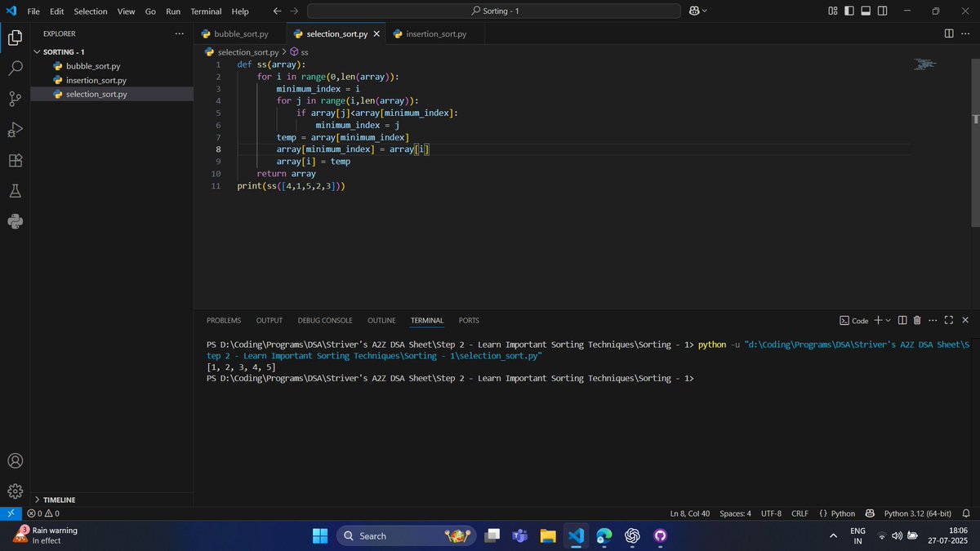Open the Manage gear icon
This screenshot has height=551, width=980.
(15, 491)
